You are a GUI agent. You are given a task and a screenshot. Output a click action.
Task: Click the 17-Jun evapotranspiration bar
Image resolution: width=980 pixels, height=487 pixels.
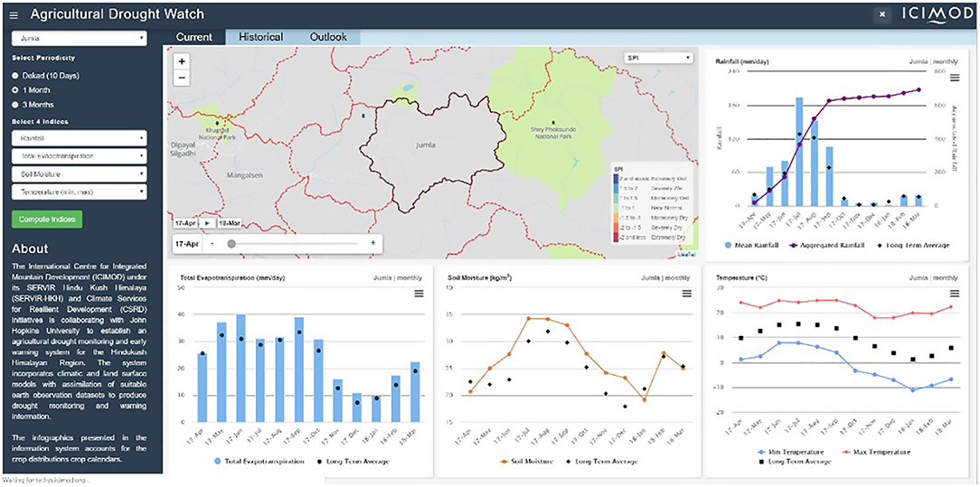(x=240, y=368)
